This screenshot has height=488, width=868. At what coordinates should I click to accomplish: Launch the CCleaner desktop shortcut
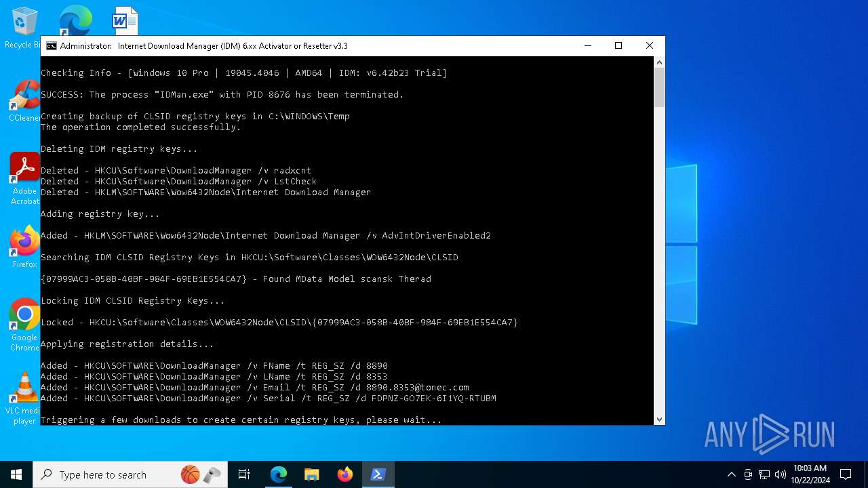[x=24, y=102]
